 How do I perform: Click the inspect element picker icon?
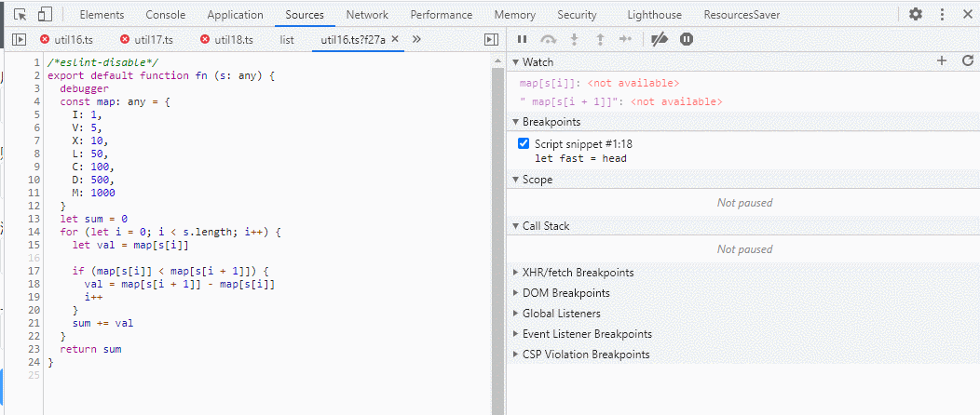point(20,15)
